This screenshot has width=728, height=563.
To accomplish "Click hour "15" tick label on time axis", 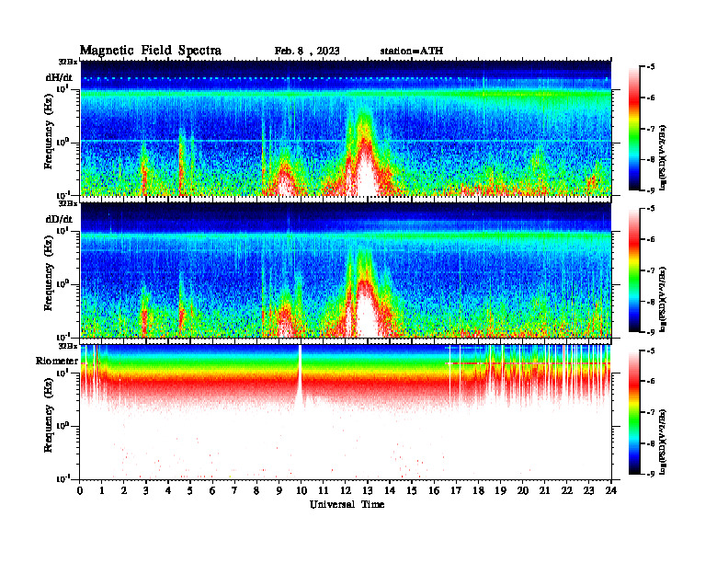I will pyautogui.click(x=412, y=490).
